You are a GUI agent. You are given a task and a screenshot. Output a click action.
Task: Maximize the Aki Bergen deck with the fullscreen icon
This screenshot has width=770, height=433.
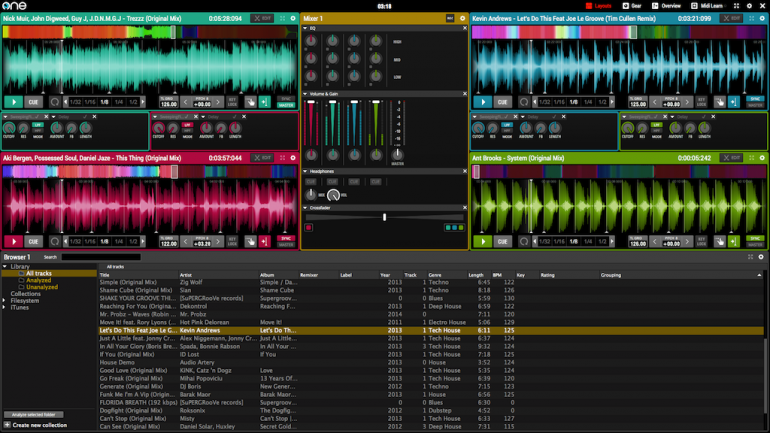[x=282, y=158]
